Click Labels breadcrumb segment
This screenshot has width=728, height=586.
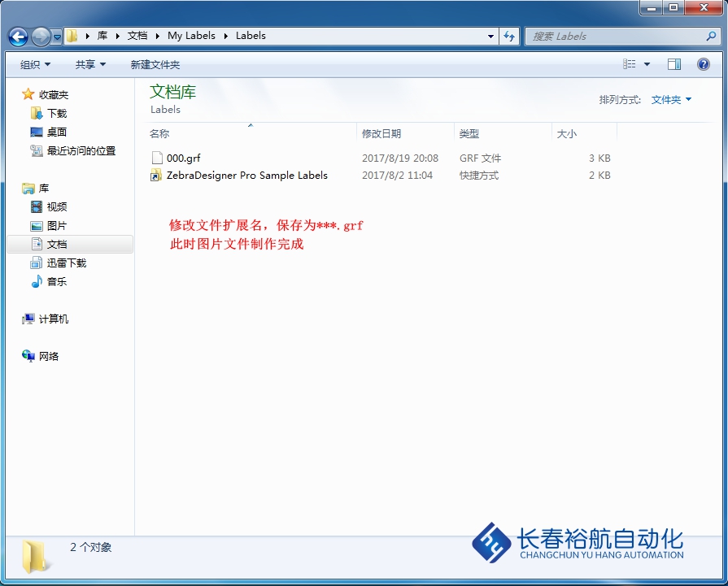coord(251,36)
